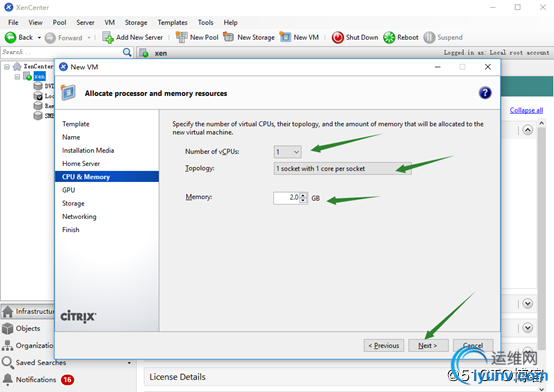The width and height of the screenshot is (554, 392).
Task: Select the Template wizard step
Action: 76,124
